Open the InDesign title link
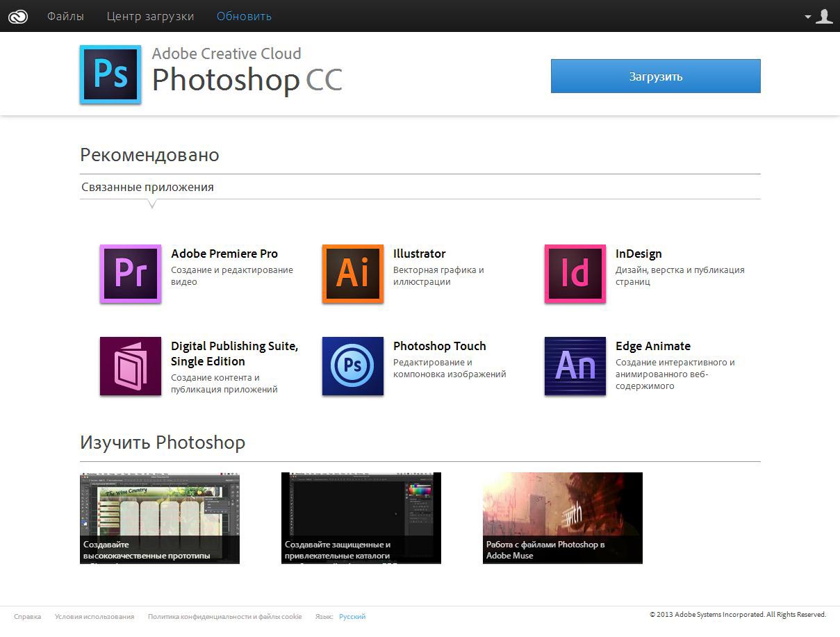 (x=639, y=254)
